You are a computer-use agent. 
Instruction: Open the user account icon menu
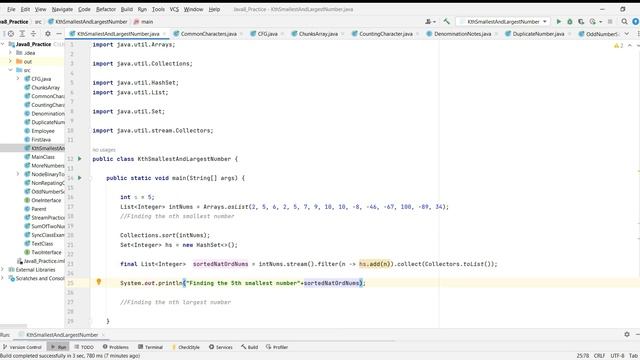[x=430, y=22]
